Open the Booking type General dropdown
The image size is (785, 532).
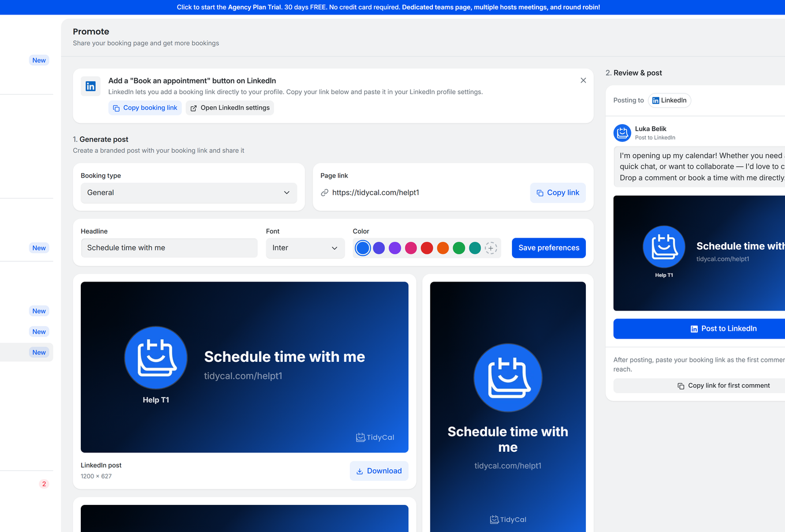pyautogui.click(x=189, y=193)
